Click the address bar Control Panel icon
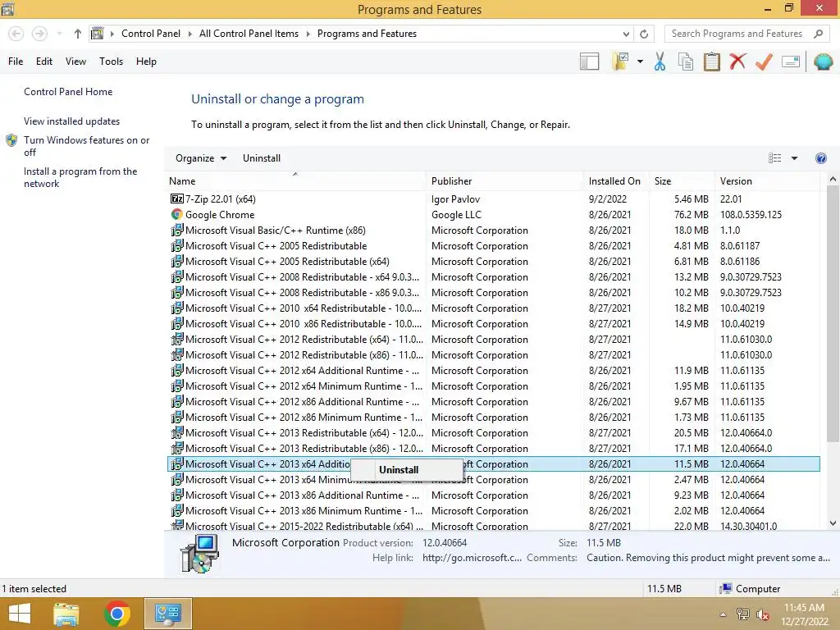 tap(97, 34)
